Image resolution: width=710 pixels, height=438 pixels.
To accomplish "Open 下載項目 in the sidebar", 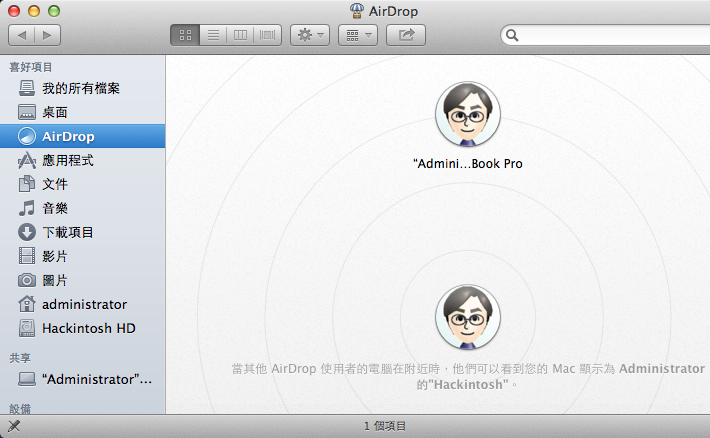I will click(x=82, y=232).
